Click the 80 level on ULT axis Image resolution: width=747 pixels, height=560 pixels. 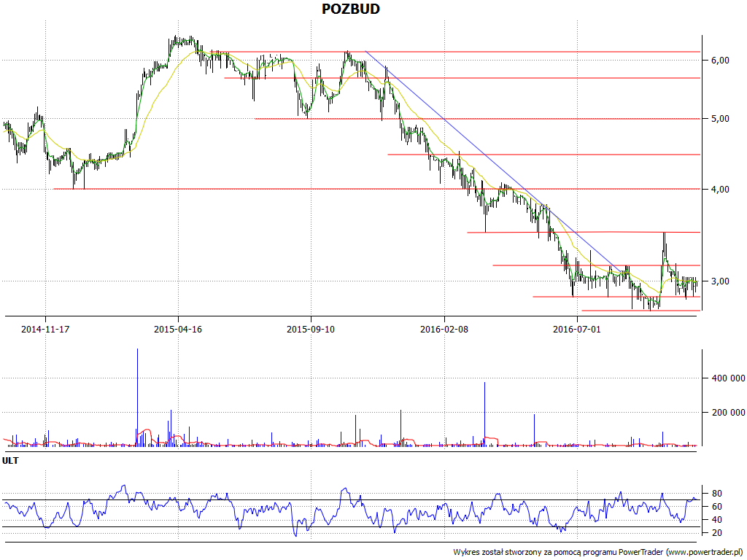(x=716, y=494)
